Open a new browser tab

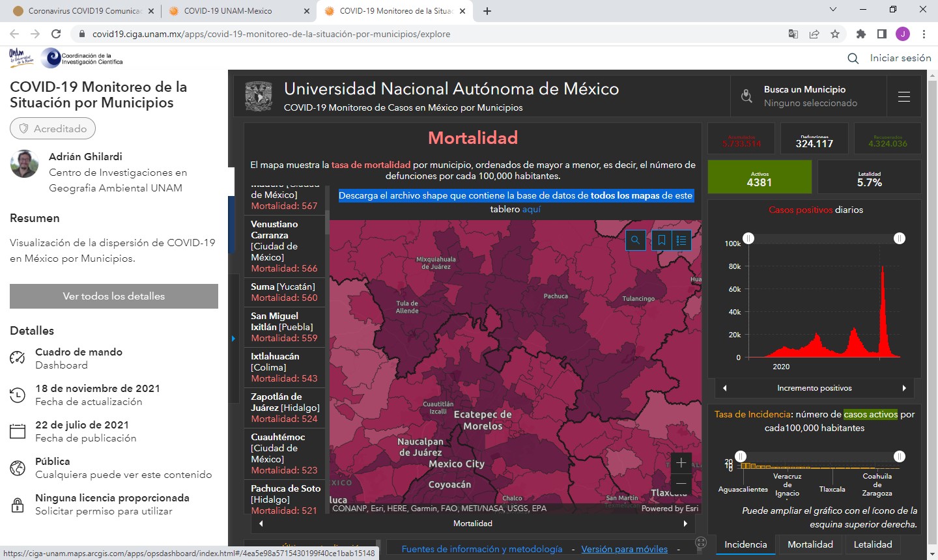coord(487,11)
